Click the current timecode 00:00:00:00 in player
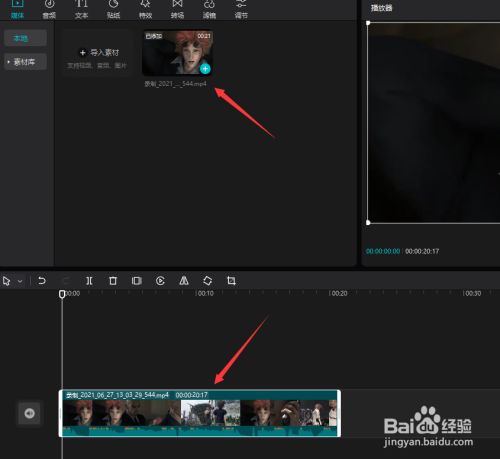This screenshot has width=500, height=459. pyautogui.click(x=383, y=251)
